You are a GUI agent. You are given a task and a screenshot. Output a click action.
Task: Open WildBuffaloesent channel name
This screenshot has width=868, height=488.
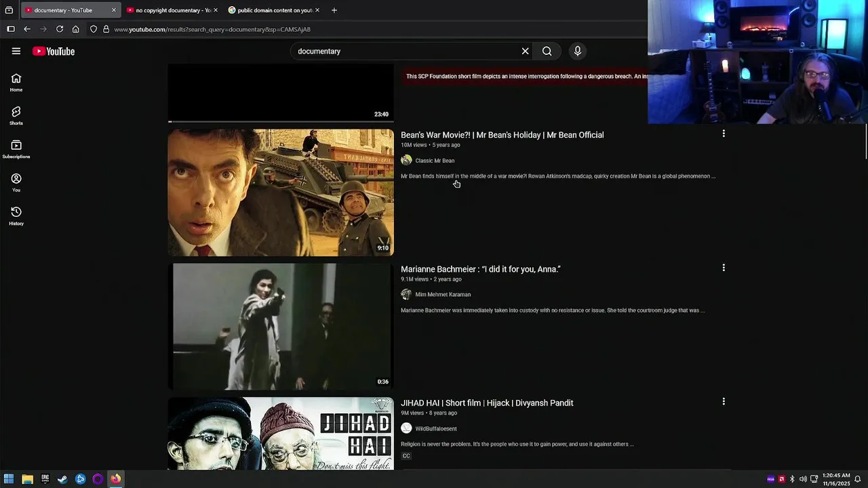[436, 428]
